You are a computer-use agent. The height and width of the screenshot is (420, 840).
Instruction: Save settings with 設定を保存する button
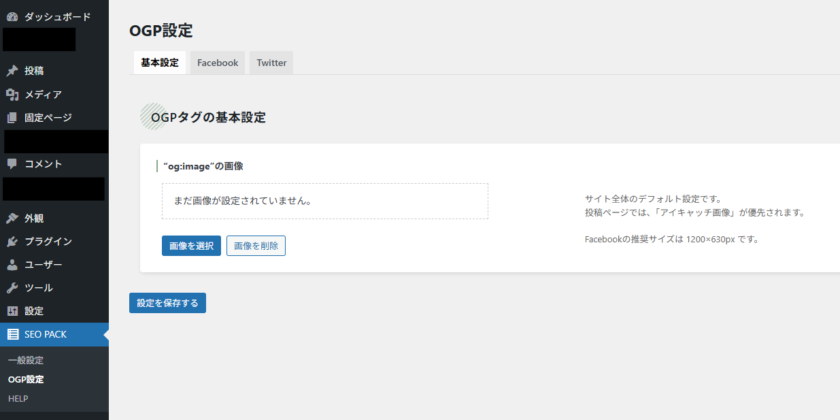(167, 303)
